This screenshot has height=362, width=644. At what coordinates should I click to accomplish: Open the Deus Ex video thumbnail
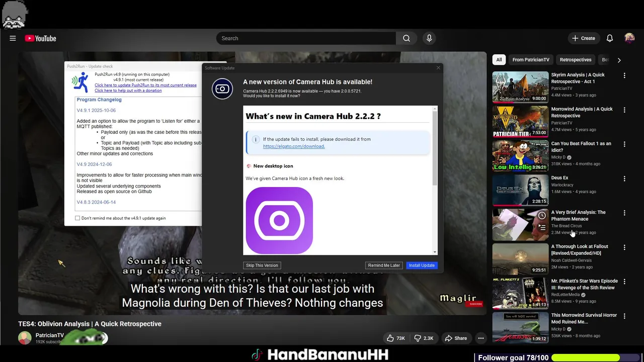[x=520, y=190]
